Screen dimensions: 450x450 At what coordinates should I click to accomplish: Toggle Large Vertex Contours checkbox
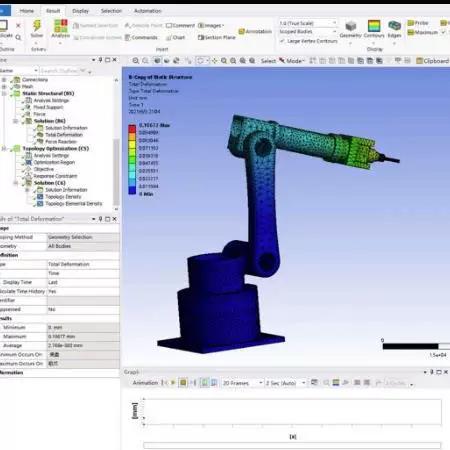coord(282,41)
